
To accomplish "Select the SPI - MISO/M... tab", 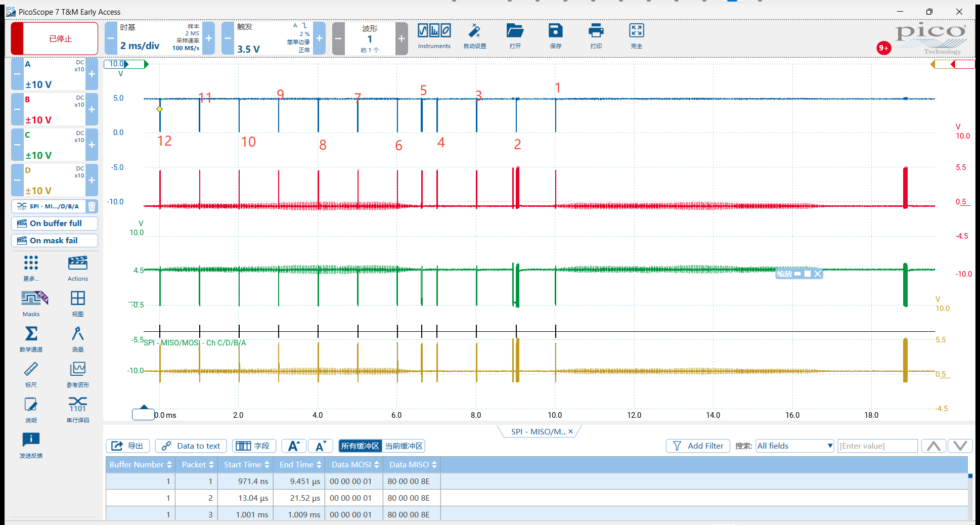I will click(538, 432).
